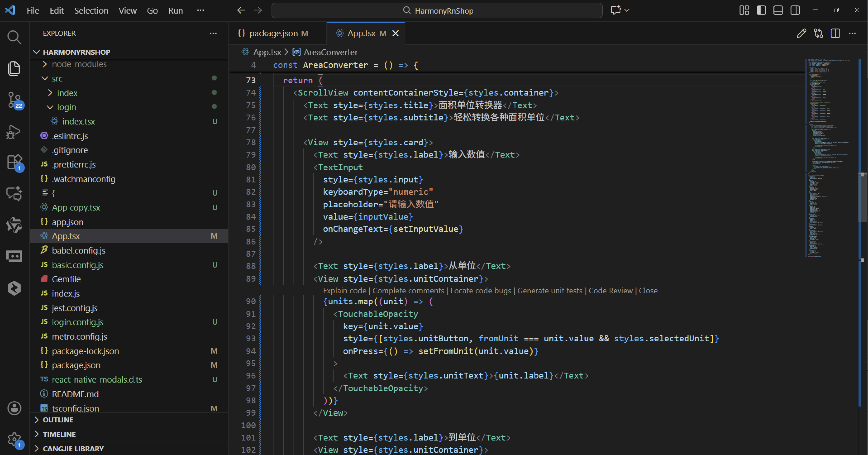Toggle the bottom Panel visibility
Viewport: 868px width, 455px height.
[778, 10]
